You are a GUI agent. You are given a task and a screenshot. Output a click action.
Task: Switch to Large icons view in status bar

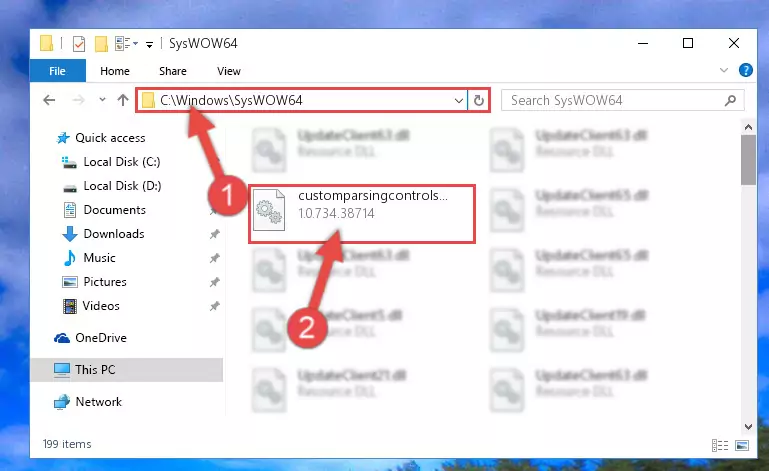point(742,445)
